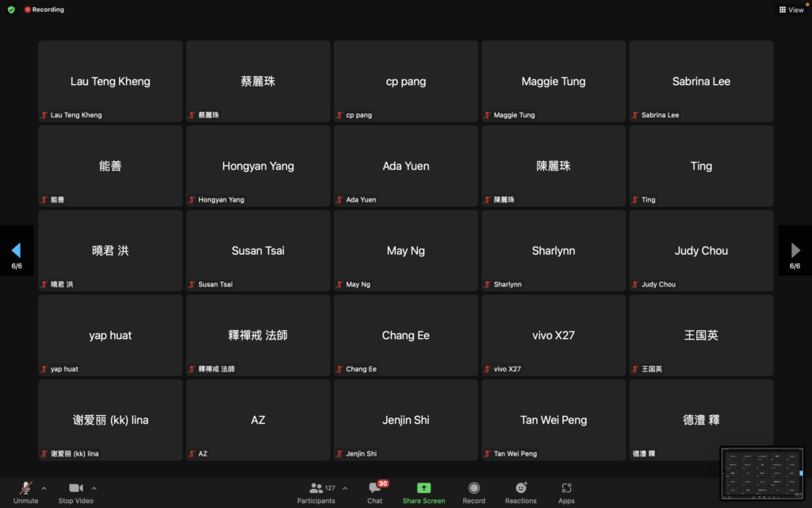Open the Reactions menu
This screenshot has height=508, width=812.
pos(521,488)
